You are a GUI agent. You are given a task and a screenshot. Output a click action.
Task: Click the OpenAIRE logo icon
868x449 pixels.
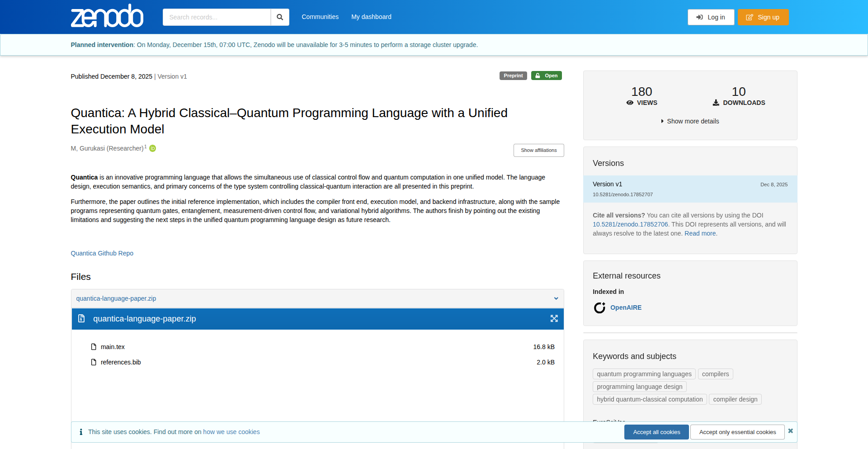[x=599, y=307]
